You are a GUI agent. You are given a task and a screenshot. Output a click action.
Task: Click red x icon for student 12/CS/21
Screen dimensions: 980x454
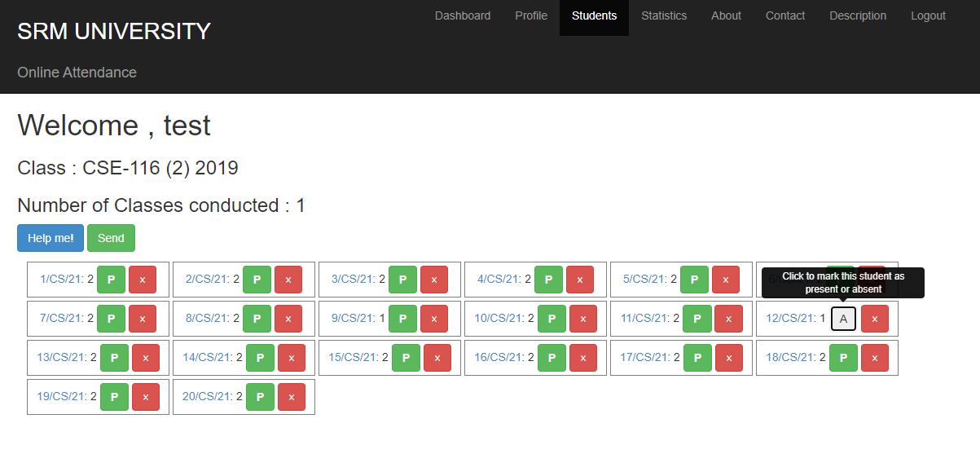[875, 319]
